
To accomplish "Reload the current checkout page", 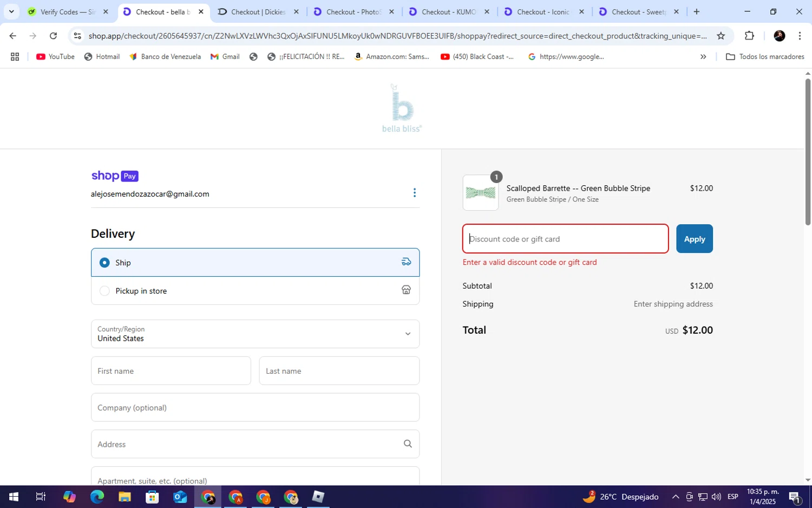I will click(x=53, y=36).
